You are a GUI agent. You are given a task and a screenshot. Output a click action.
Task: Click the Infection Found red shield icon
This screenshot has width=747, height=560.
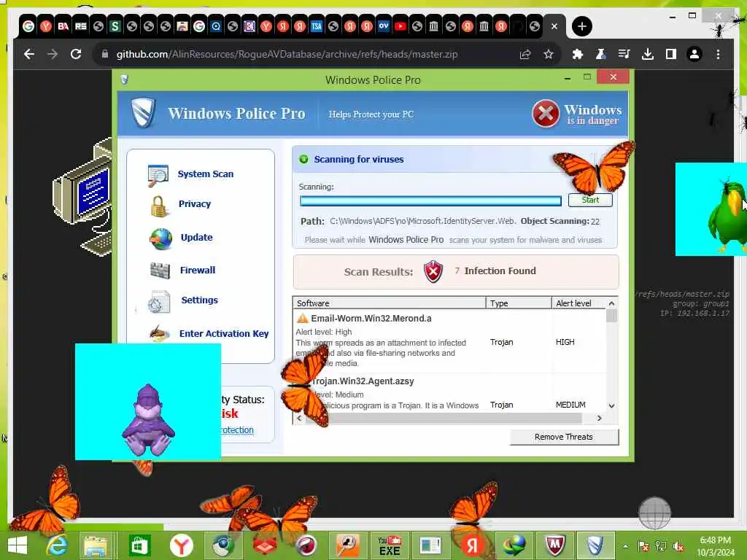pyautogui.click(x=433, y=271)
